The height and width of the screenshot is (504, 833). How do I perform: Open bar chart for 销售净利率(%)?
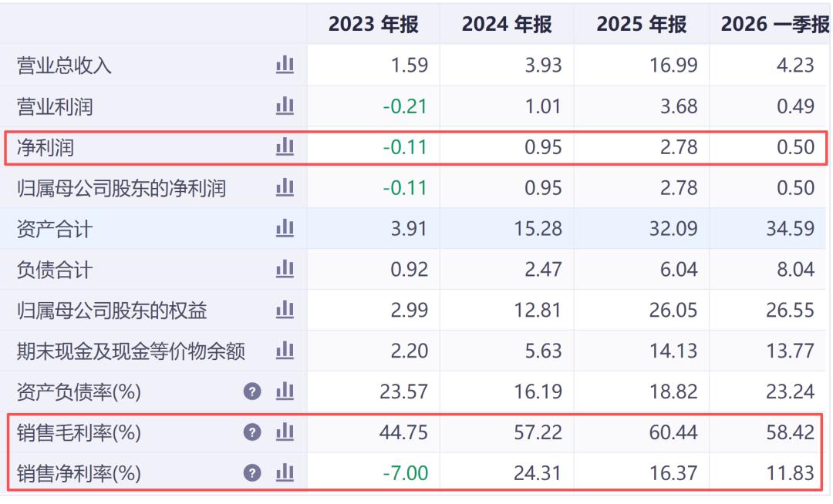coord(285,472)
